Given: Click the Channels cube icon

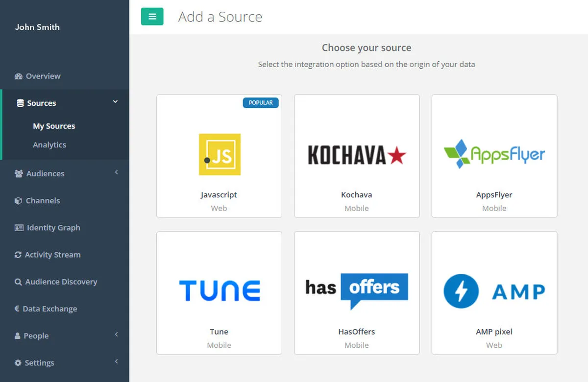Looking at the screenshot, I should click(x=19, y=201).
